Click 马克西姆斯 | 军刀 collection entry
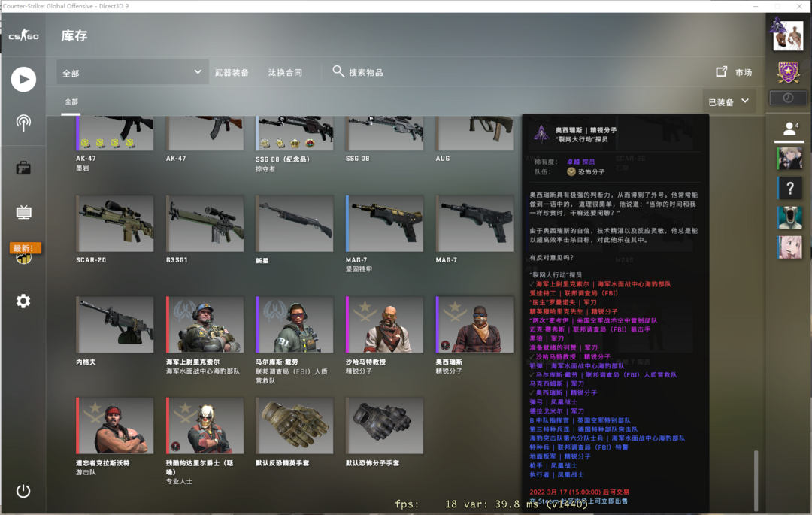The width and height of the screenshot is (812, 515). 556,384
